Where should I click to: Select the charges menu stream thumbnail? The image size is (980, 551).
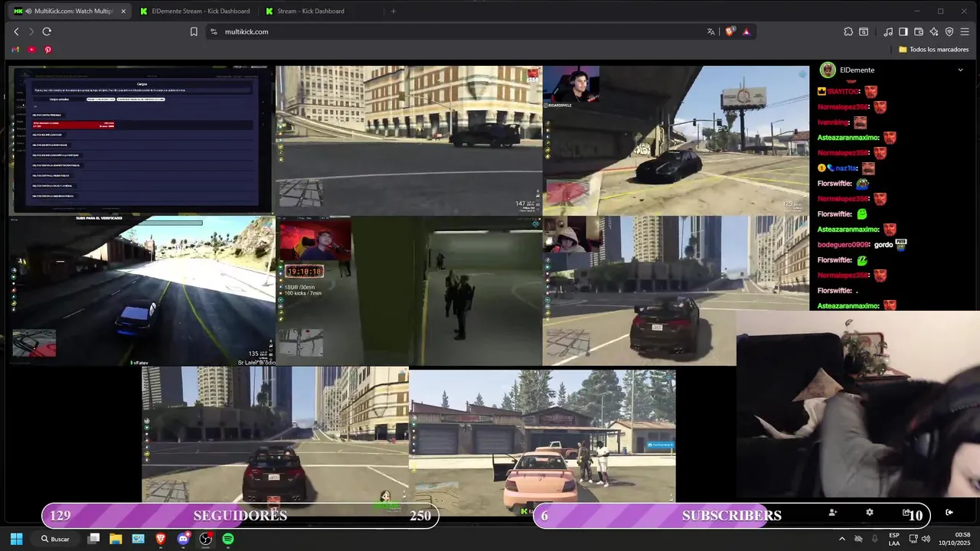pyautogui.click(x=142, y=140)
